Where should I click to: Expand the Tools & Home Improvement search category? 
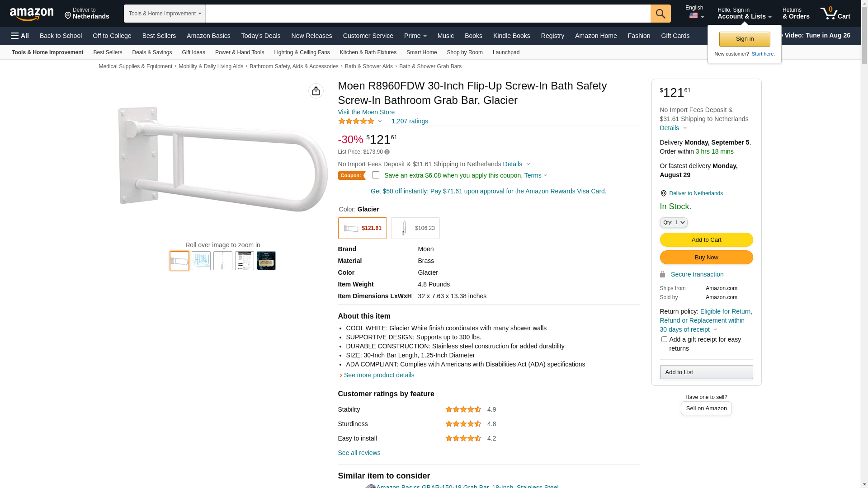[165, 14]
